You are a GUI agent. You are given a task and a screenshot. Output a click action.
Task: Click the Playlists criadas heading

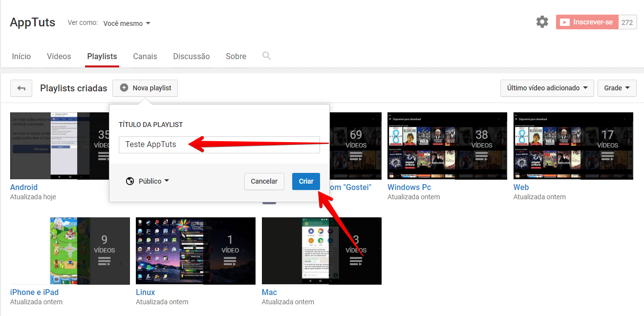coord(73,88)
